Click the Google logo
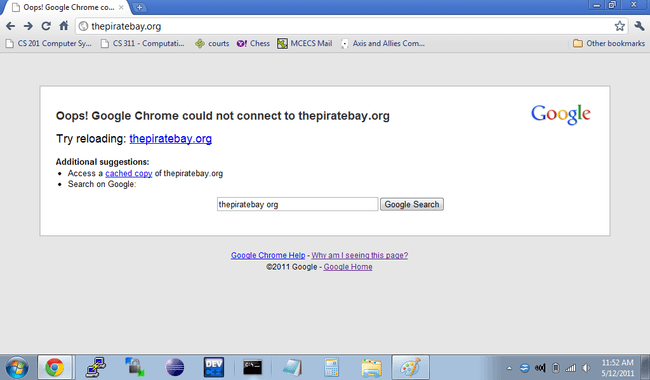The width and height of the screenshot is (650, 380). coord(560,114)
